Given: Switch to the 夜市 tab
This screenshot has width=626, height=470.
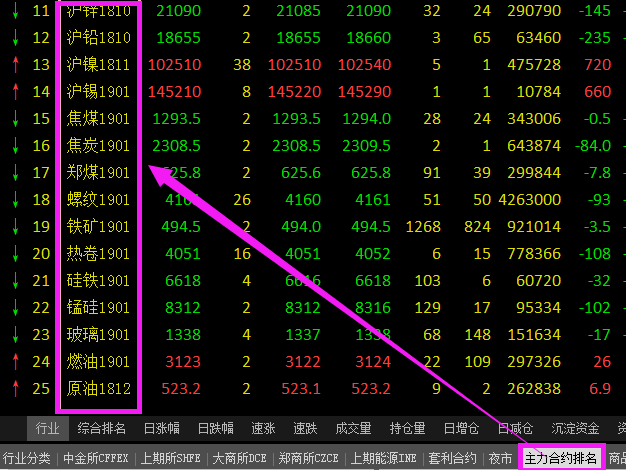Looking at the screenshot, I should pyautogui.click(x=500, y=458).
